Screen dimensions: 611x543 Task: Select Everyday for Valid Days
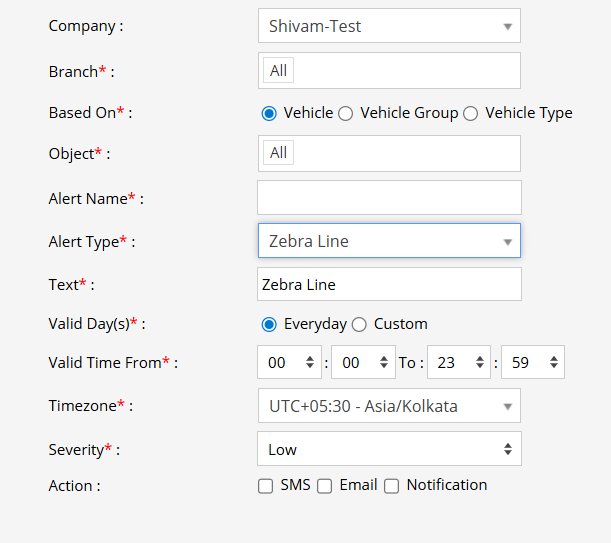tap(269, 324)
